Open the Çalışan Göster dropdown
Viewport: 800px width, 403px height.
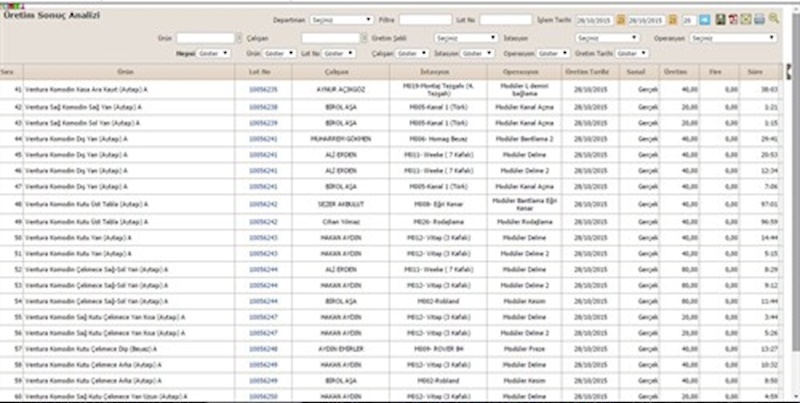[412, 53]
